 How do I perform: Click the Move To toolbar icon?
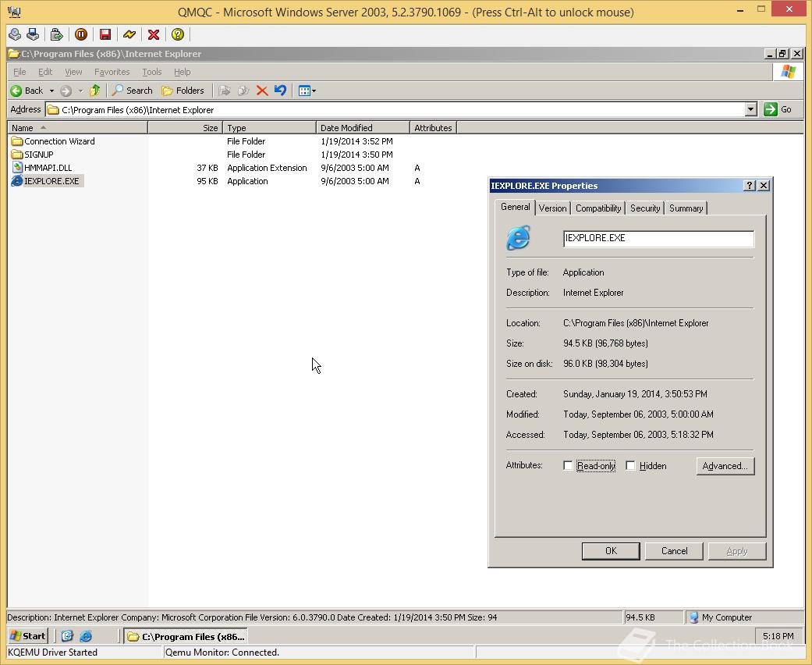click(224, 91)
